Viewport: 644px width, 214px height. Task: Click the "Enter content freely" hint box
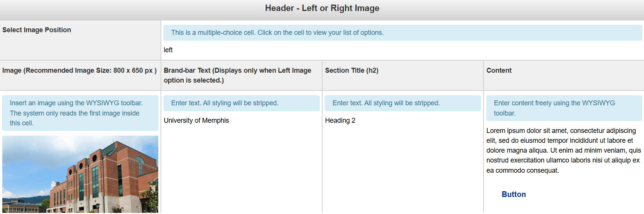pyautogui.click(x=564, y=108)
